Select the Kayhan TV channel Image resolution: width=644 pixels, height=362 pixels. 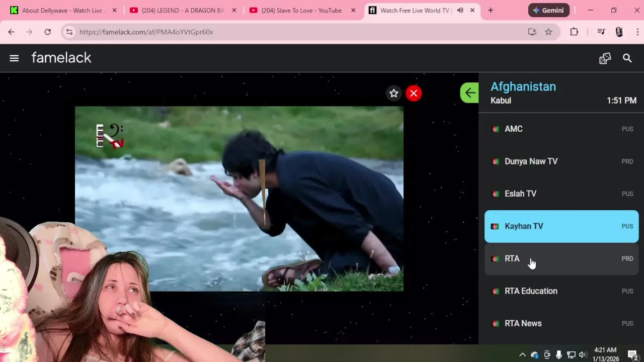click(561, 226)
